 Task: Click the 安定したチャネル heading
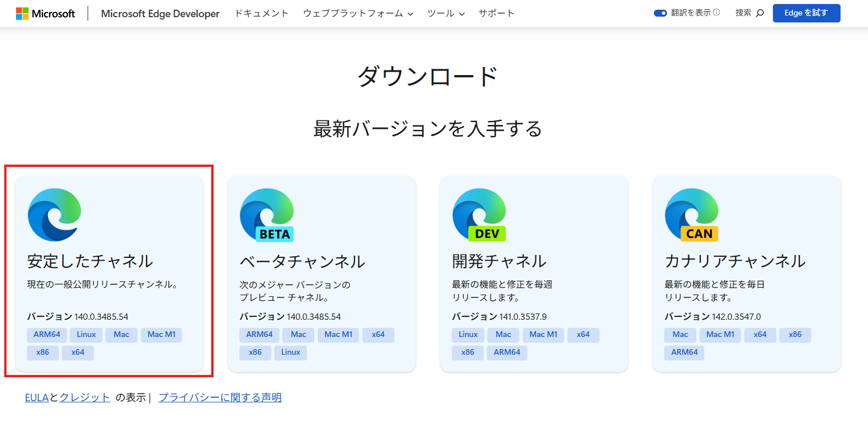pyautogui.click(x=90, y=261)
